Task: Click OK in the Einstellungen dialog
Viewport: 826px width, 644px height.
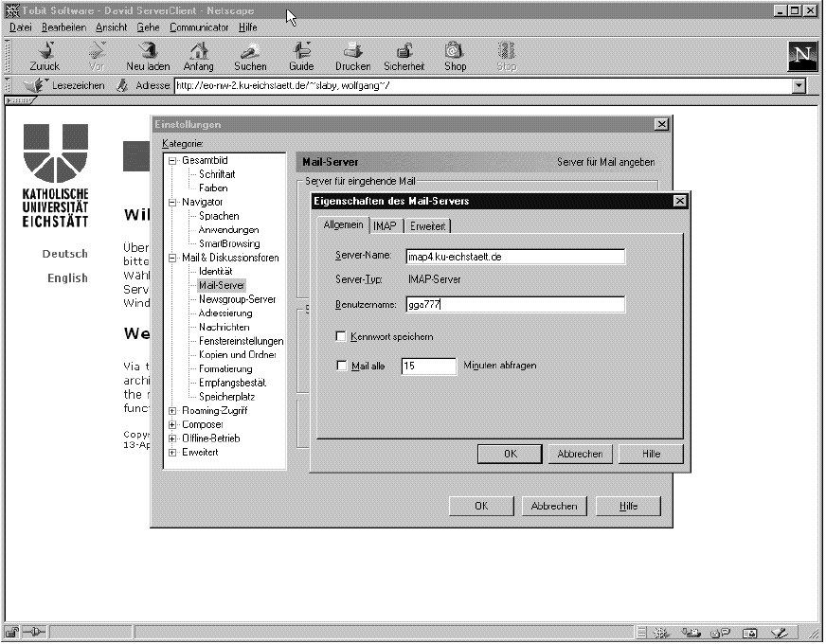Action: click(481, 506)
